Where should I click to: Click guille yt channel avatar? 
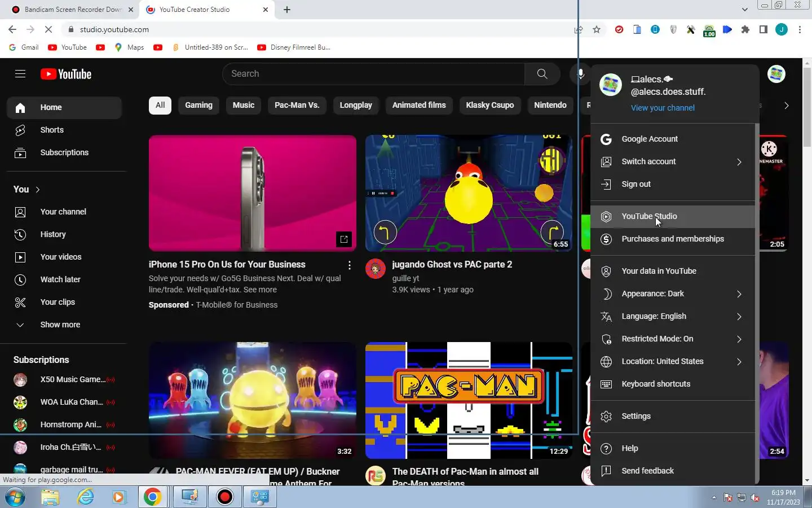point(376,269)
